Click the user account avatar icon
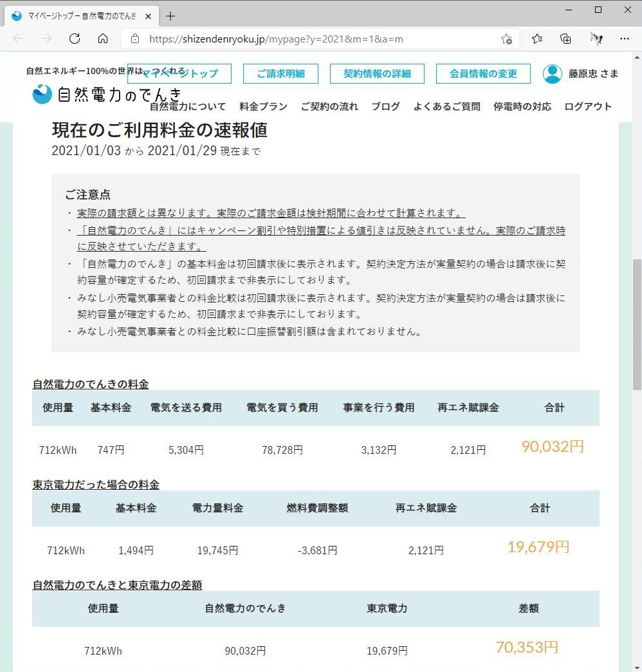Screen dimensions: 642x672 [x=553, y=74]
